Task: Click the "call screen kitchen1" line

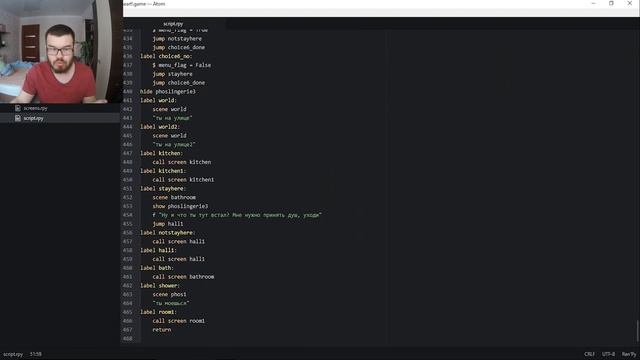Action: pyautogui.click(x=183, y=180)
